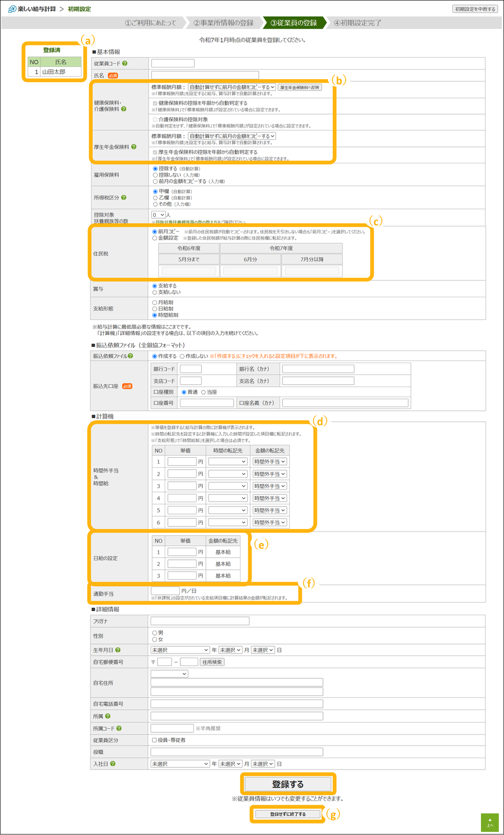Viewport: 504px width, 835px height.
Task: Open 時間の転記先 dropdown in row 1
Action: (x=227, y=461)
